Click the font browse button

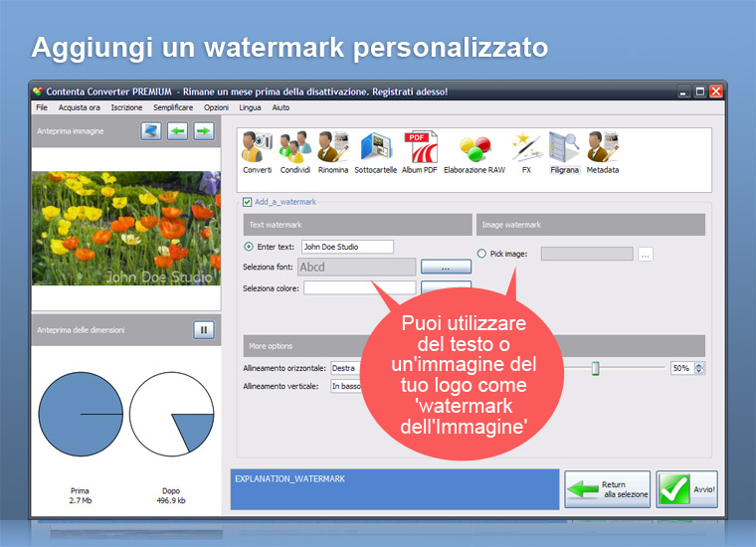tap(446, 267)
